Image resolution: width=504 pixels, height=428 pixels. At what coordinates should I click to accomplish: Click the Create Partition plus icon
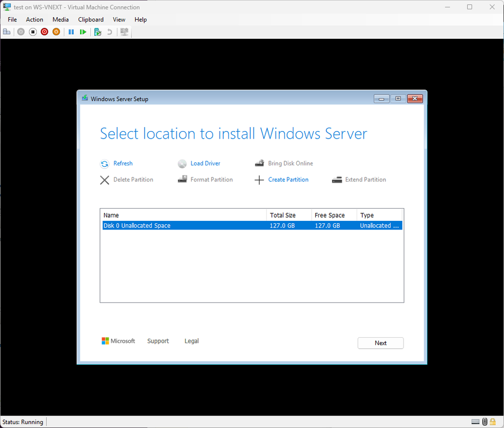click(x=259, y=180)
